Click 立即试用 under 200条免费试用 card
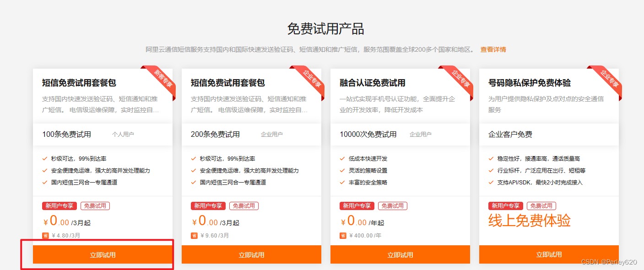644x270 pixels. (x=251, y=254)
